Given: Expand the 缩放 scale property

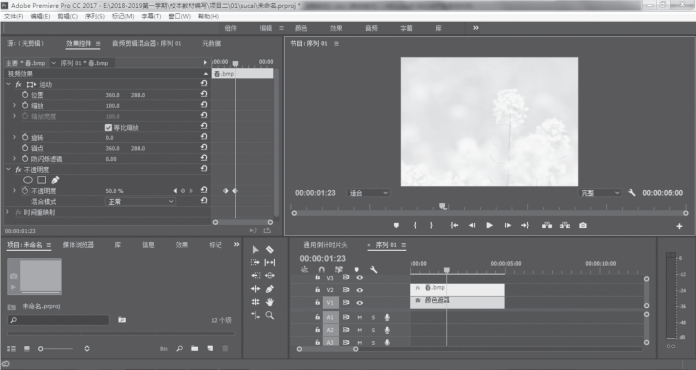Looking at the screenshot, I should [x=14, y=106].
